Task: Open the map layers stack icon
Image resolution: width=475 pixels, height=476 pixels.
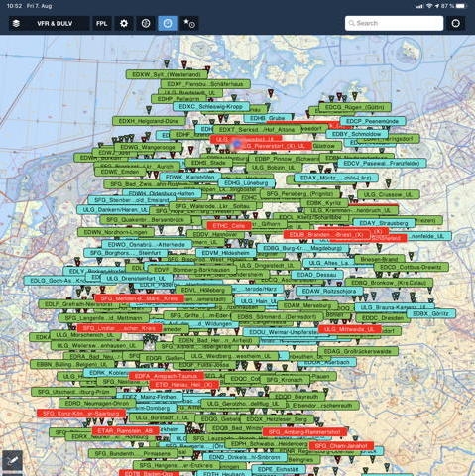Action: [x=16, y=23]
